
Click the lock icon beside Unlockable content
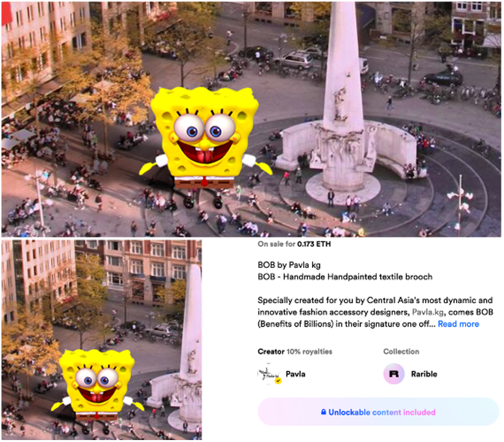tap(323, 412)
